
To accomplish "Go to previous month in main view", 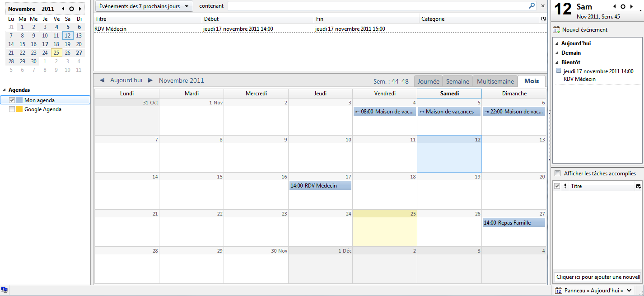I will (102, 80).
